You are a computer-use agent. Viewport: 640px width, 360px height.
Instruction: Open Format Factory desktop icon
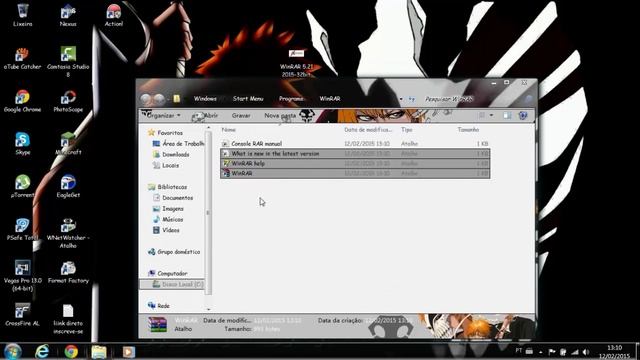68,272
